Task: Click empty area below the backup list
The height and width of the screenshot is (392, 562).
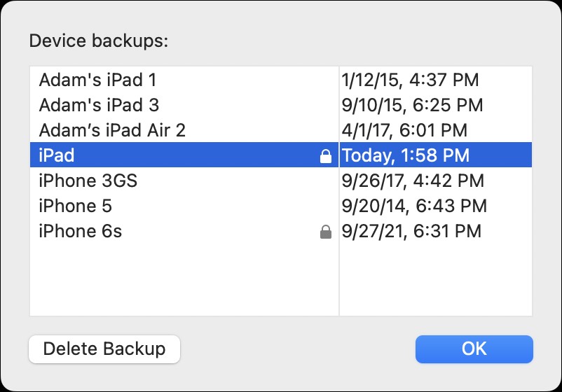Action: [x=184, y=280]
